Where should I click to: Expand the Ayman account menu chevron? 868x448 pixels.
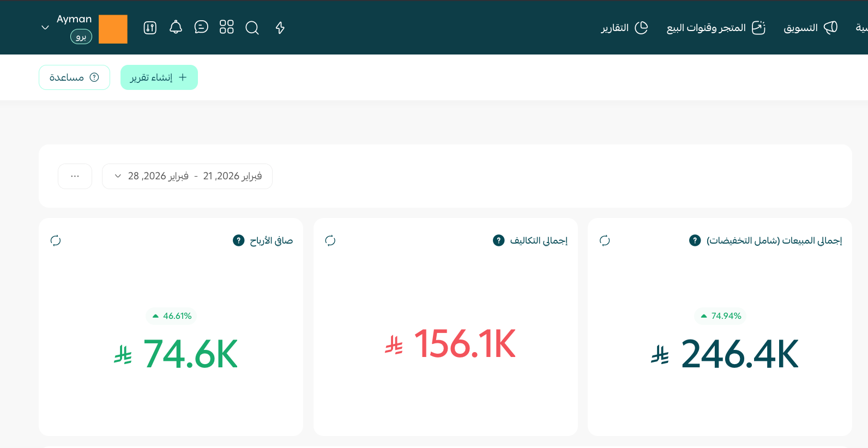coord(45,27)
